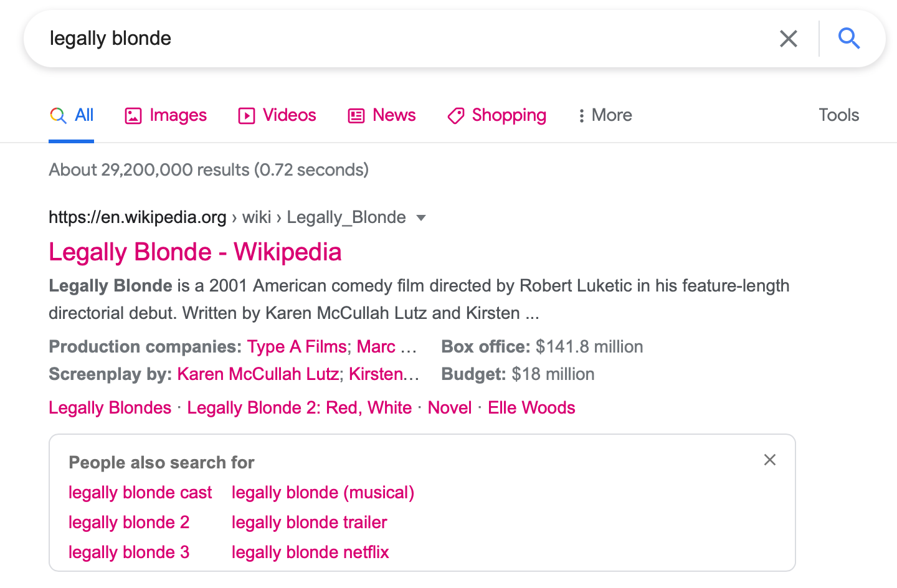Click the dropdown arrow beside the Wikipedia URL
This screenshot has width=897, height=588.
coord(421,217)
